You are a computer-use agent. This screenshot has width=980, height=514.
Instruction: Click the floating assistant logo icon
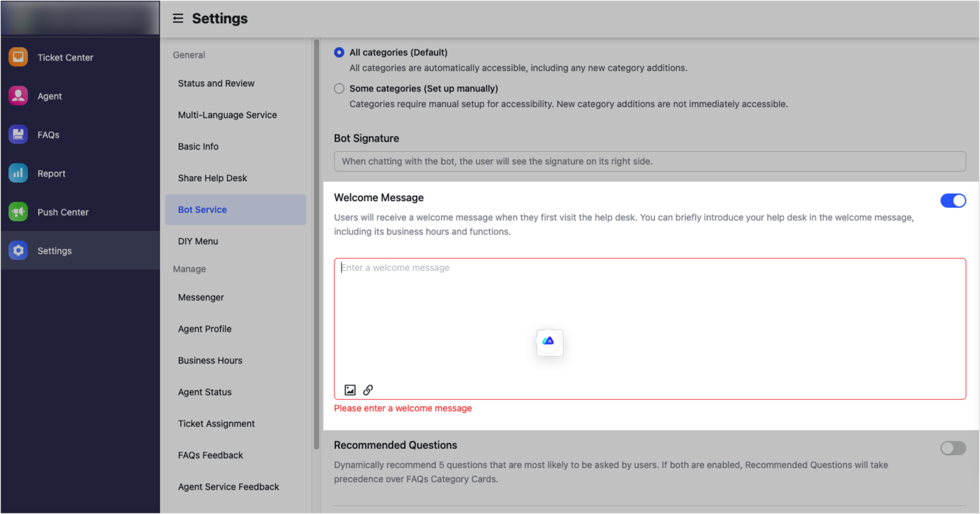coord(549,342)
